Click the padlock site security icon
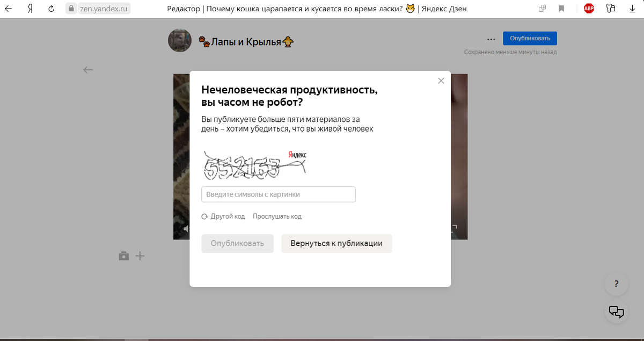 70,9
